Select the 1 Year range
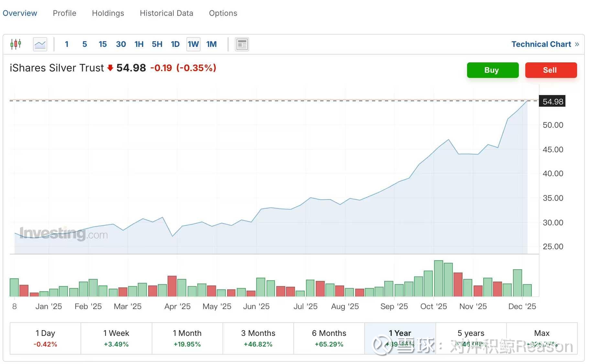The width and height of the screenshot is (590, 364). [400, 338]
